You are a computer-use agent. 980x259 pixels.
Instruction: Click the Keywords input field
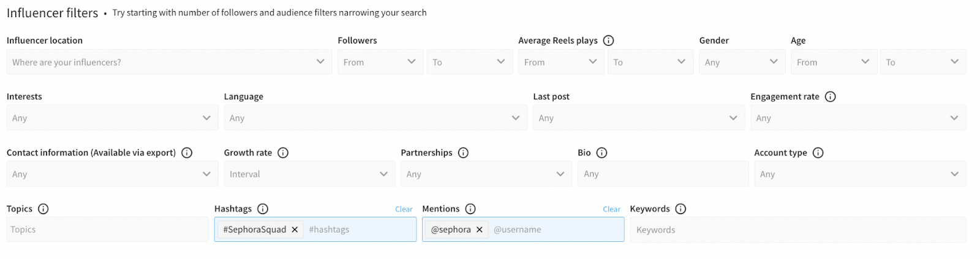[797, 230]
